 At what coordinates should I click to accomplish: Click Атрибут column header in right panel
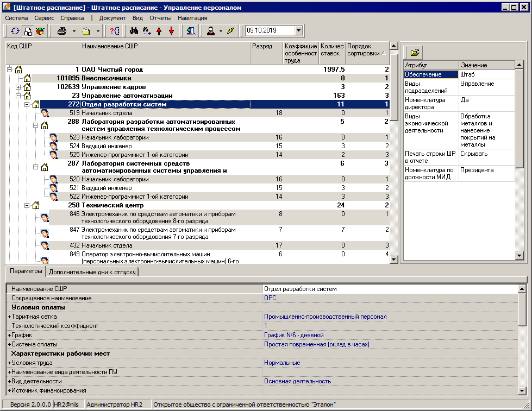coord(431,65)
